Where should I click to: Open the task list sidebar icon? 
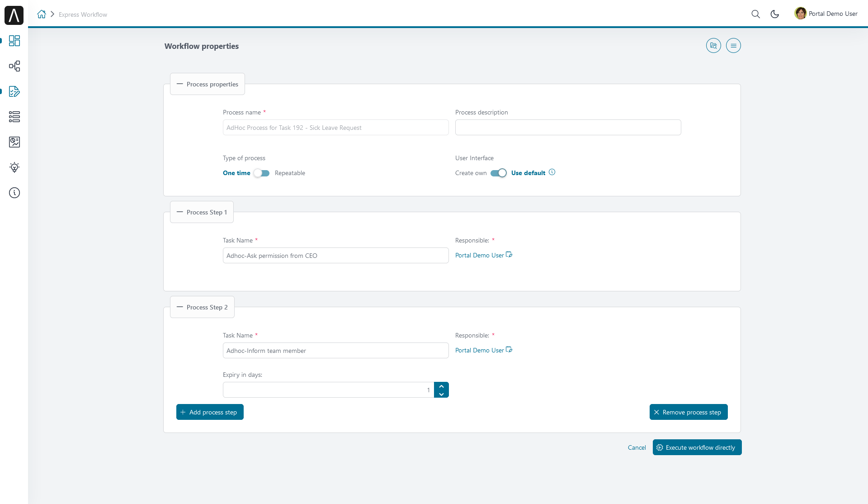14,117
